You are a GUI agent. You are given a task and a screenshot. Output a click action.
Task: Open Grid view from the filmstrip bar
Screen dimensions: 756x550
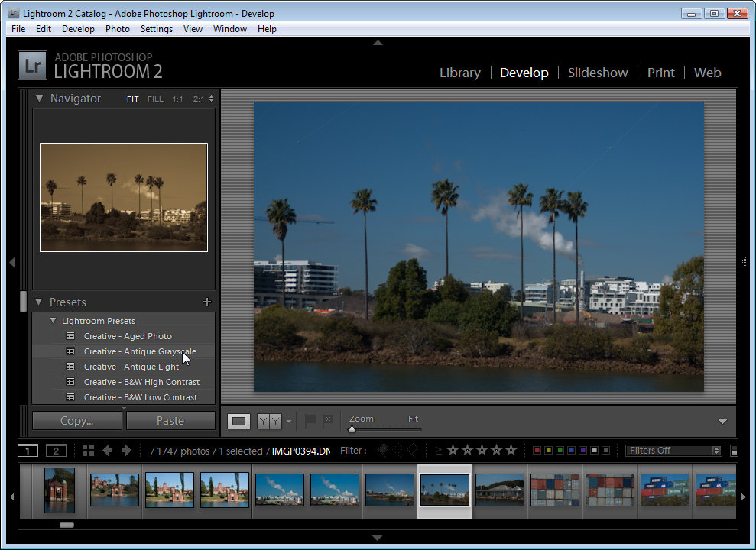point(88,450)
